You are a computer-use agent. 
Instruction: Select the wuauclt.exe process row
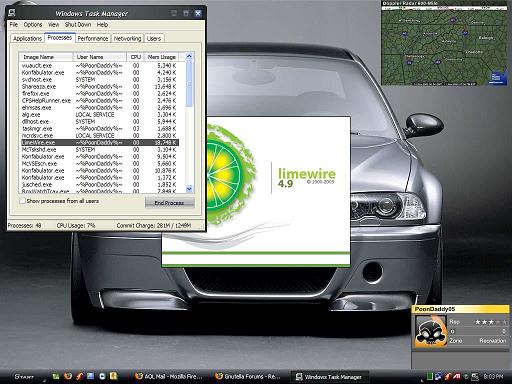click(x=99, y=66)
